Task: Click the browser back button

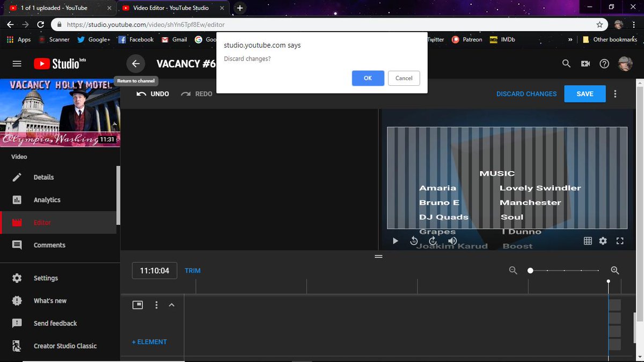Action: point(11,25)
